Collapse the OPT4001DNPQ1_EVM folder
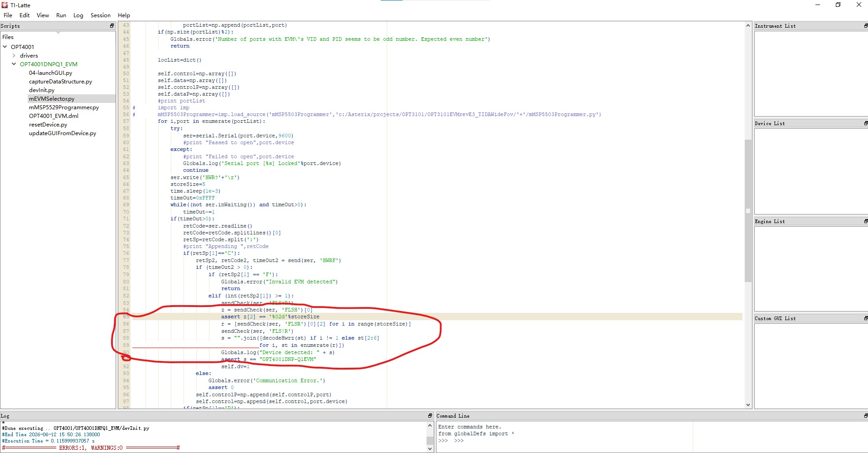The width and height of the screenshot is (868, 453). (x=14, y=64)
